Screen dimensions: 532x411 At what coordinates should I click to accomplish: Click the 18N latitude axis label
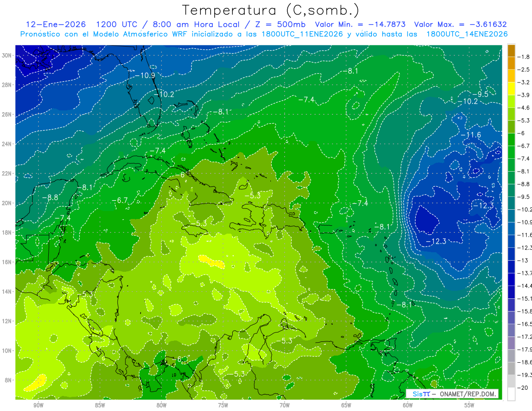7,232
